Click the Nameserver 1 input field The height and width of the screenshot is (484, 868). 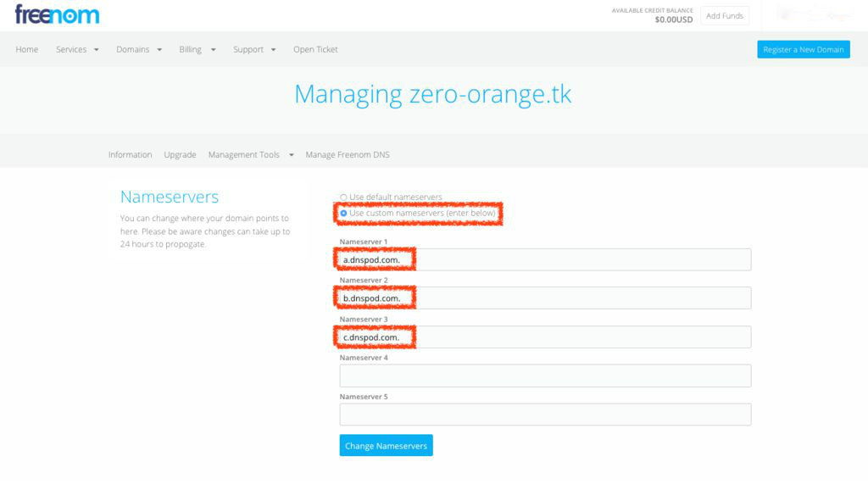[x=545, y=259]
